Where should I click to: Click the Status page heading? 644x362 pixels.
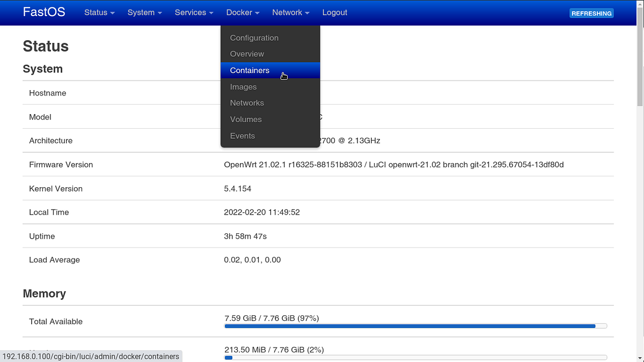pos(46,46)
